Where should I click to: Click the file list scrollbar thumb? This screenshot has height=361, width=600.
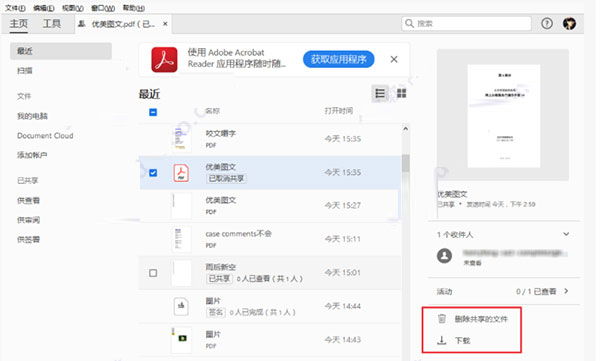point(406,163)
